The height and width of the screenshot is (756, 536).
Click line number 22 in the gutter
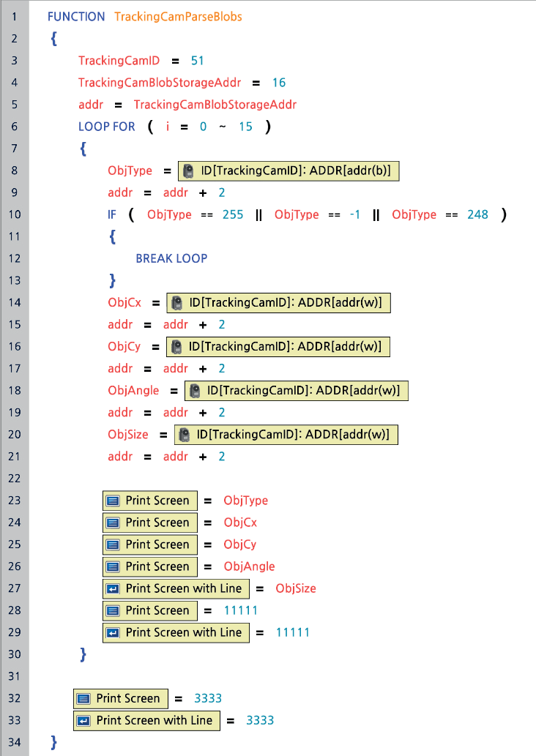tap(15, 479)
